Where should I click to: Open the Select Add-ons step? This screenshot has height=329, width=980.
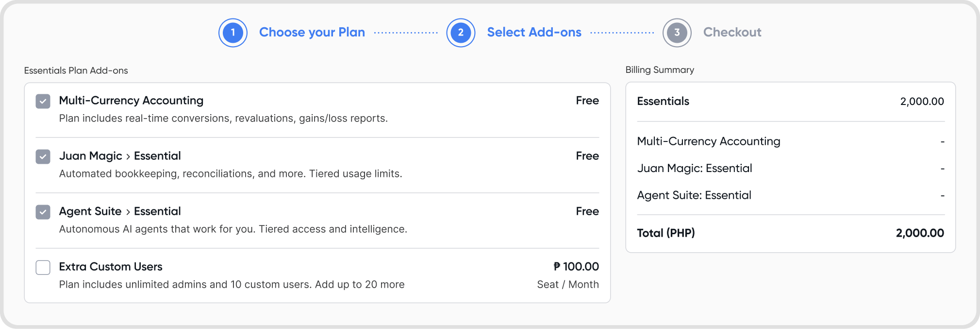(534, 33)
